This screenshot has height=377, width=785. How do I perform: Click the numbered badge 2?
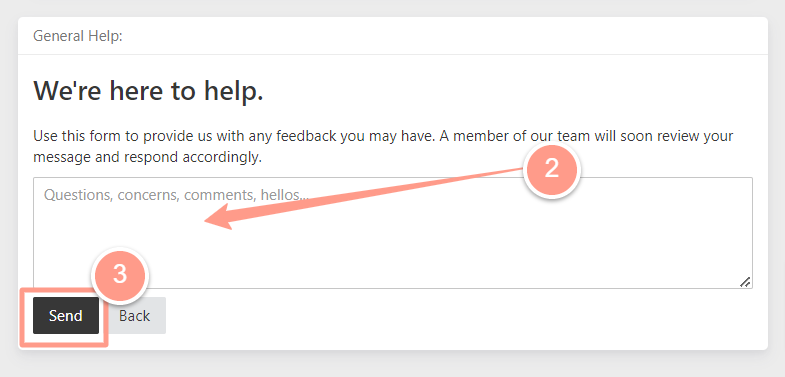pyautogui.click(x=551, y=169)
